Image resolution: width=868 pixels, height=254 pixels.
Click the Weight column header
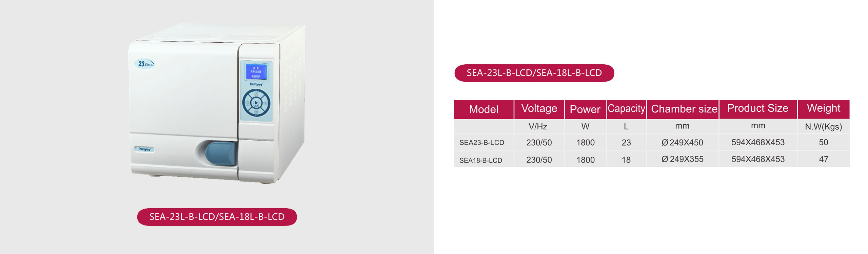pyautogui.click(x=824, y=109)
